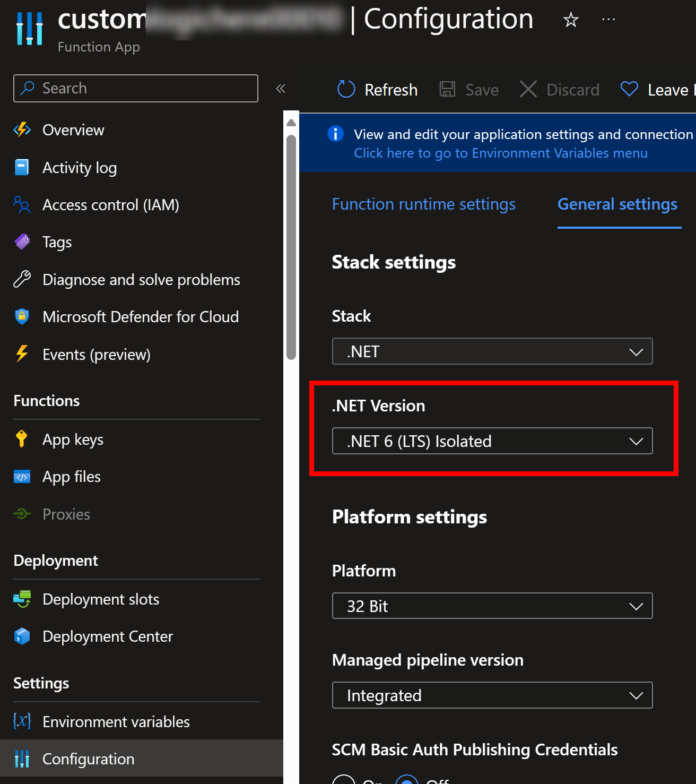The height and width of the screenshot is (784, 696).
Task: Click the Defender for Cloud shield icon
Action: (22, 316)
